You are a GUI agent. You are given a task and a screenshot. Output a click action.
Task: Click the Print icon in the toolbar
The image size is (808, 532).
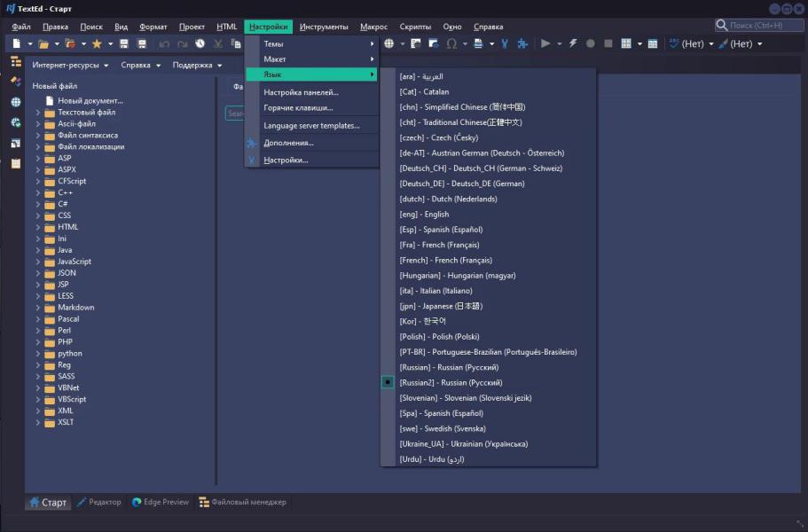(x=478, y=43)
